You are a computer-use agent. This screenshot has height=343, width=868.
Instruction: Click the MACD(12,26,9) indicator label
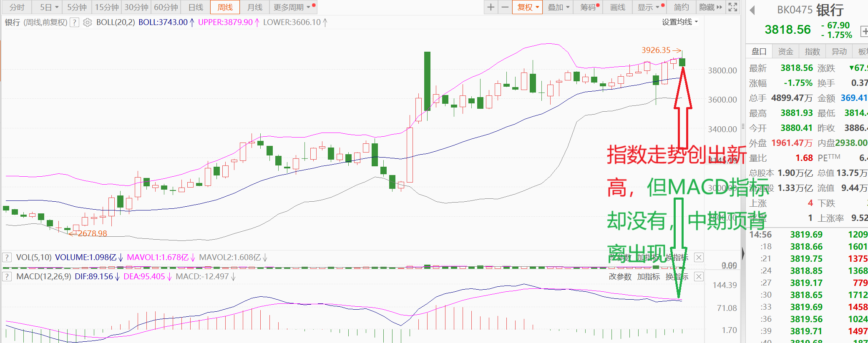click(44, 277)
